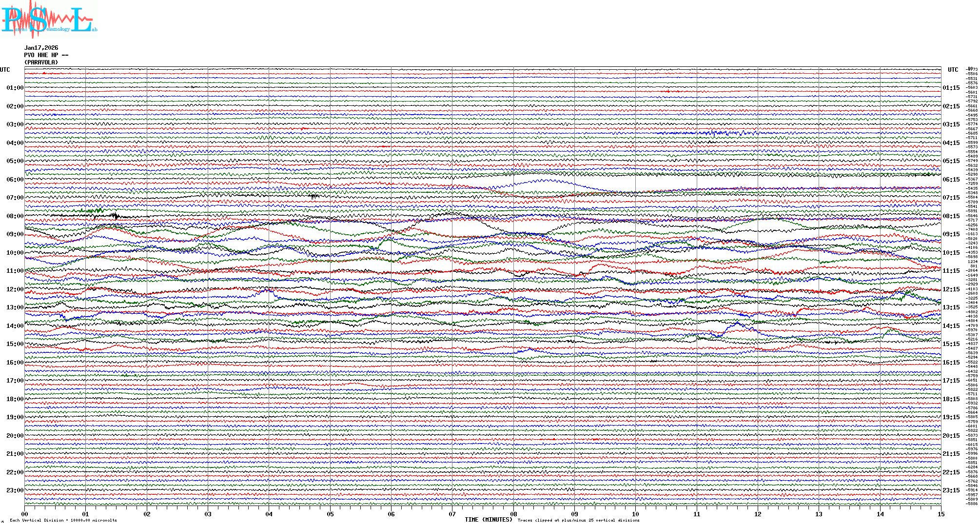Viewport: 980px width, 527px height.
Task: Select the 23:00 hour label on left
Action: (x=15, y=490)
